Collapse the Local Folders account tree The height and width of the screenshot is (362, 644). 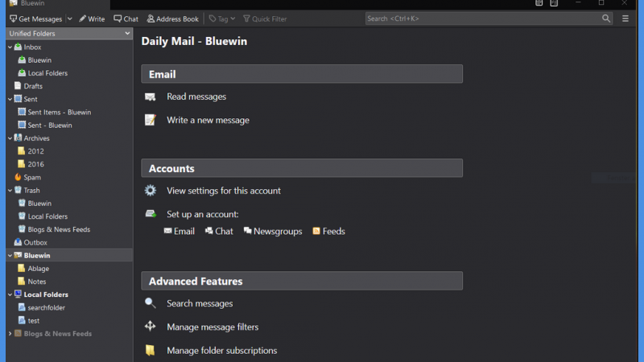10,294
